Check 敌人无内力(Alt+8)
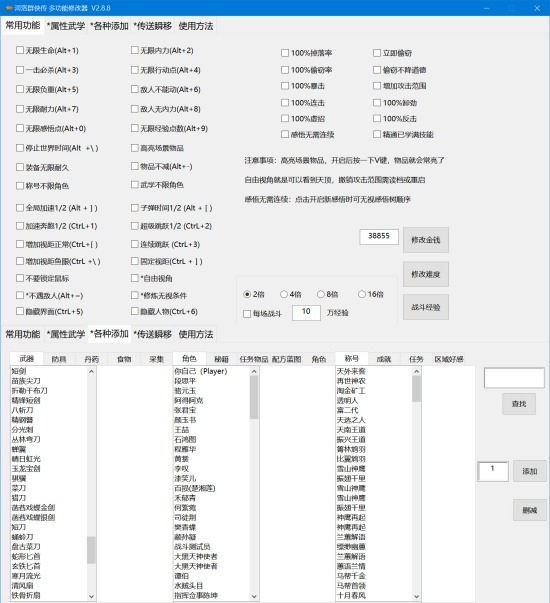The width and height of the screenshot is (550, 603). (135, 109)
